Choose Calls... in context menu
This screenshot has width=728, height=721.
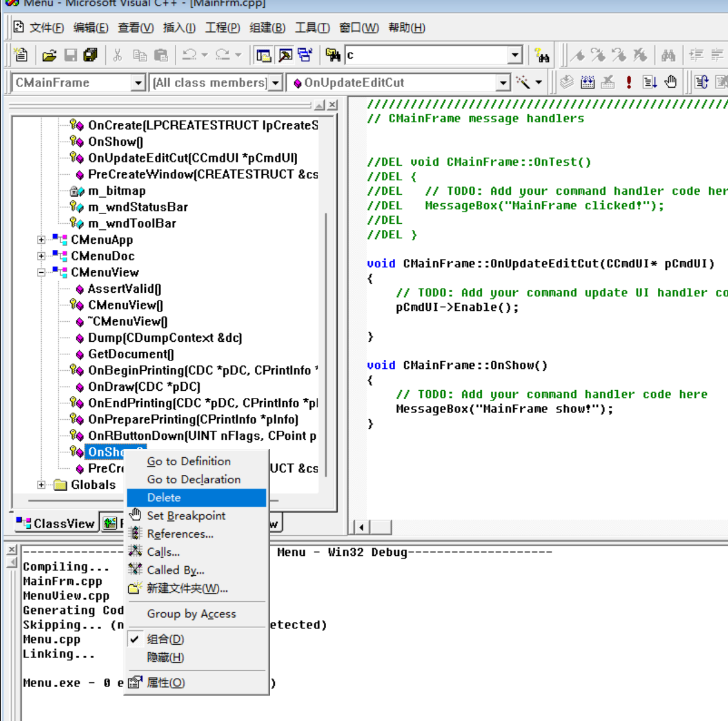coord(197,552)
